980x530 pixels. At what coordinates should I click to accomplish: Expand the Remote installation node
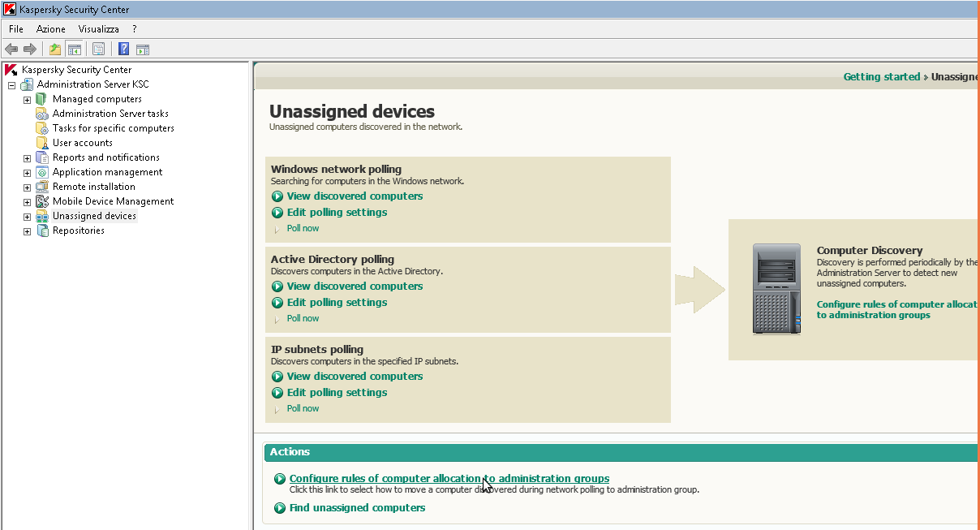[27, 187]
